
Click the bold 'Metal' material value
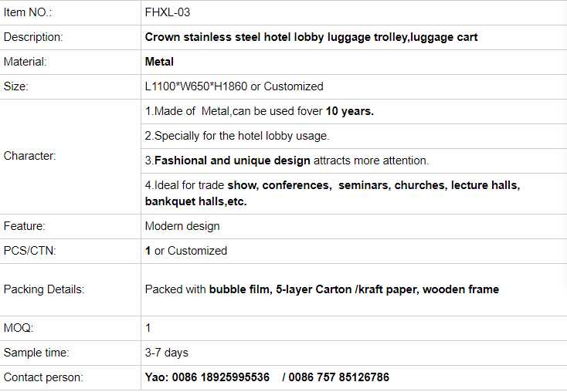pos(159,62)
